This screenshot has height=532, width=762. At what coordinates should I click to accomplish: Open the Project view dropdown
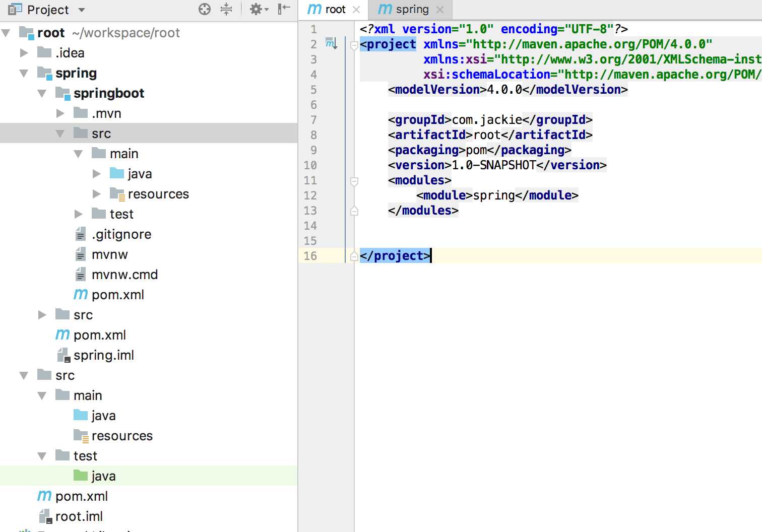pyautogui.click(x=82, y=10)
